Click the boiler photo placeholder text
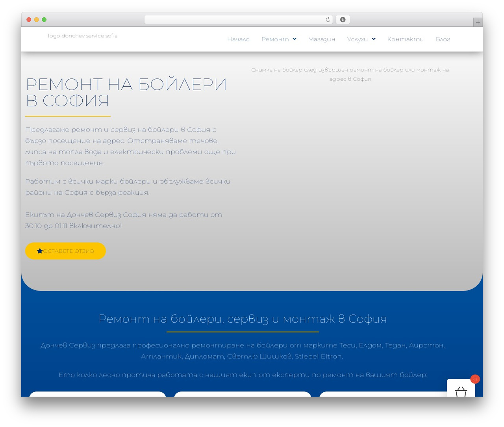Image resolution: width=504 pixels, height=427 pixels. (350, 74)
